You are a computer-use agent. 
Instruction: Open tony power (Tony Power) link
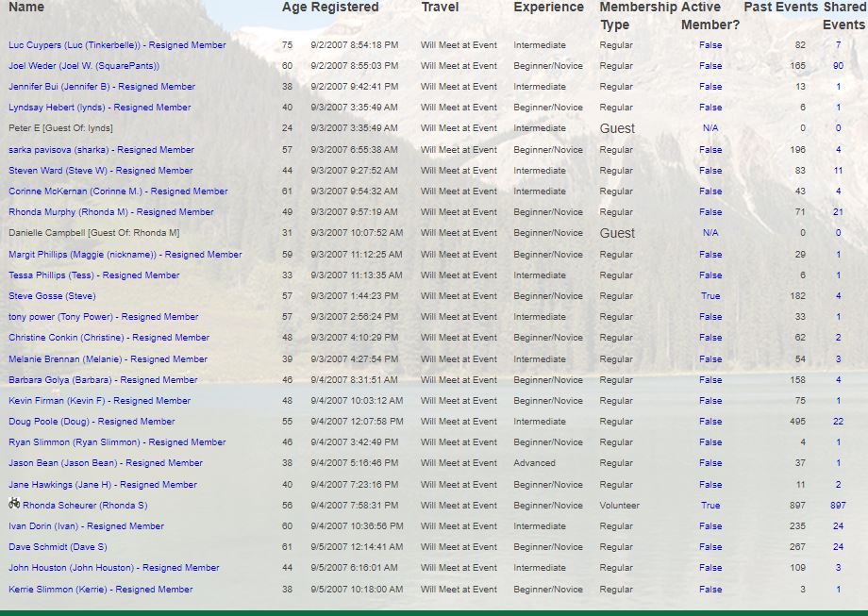pos(104,317)
